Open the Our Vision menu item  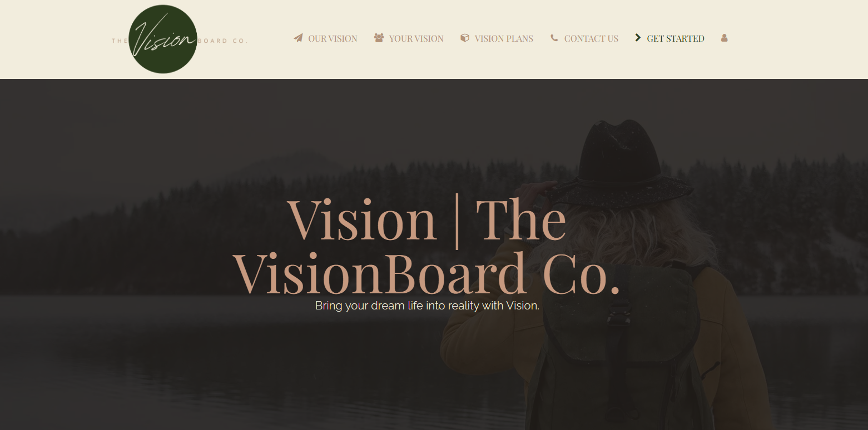[x=333, y=38]
